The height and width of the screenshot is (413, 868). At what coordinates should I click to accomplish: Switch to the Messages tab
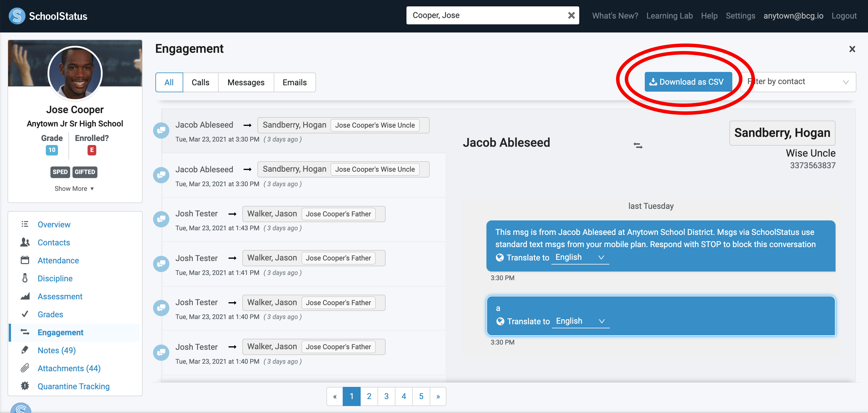click(x=246, y=82)
